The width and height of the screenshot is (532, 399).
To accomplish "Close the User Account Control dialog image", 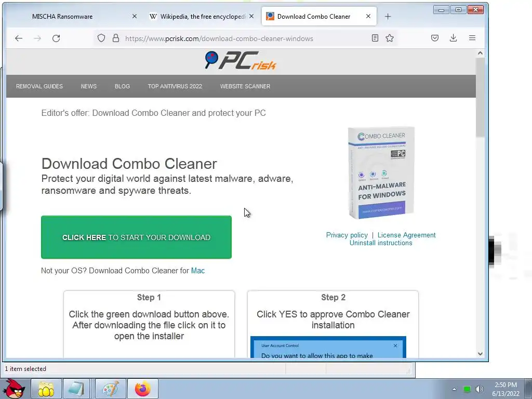I will coord(395,345).
